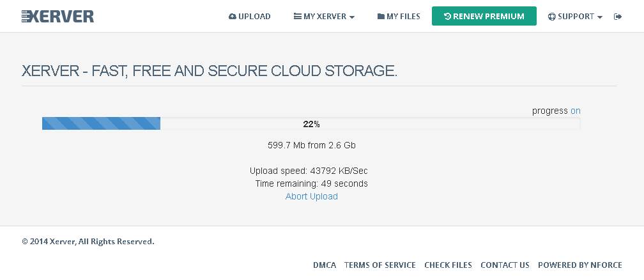Open the Terms of Service link
The image size is (644, 280).
coord(380,265)
